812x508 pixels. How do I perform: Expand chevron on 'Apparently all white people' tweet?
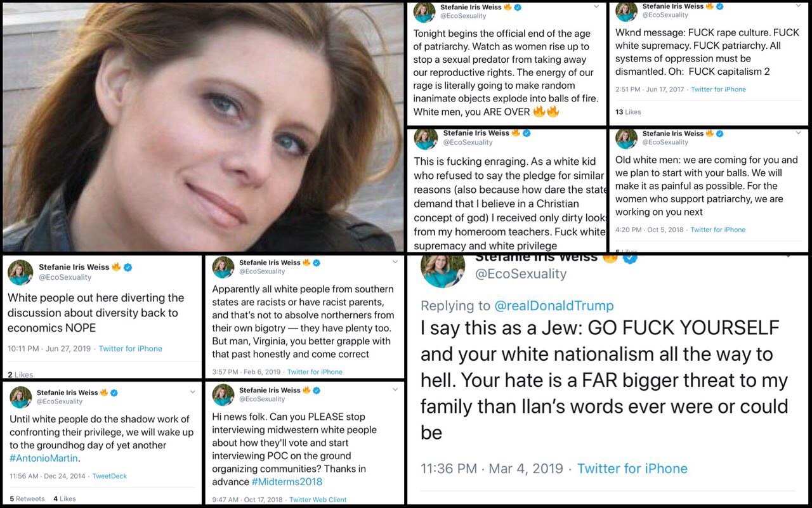click(x=395, y=261)
